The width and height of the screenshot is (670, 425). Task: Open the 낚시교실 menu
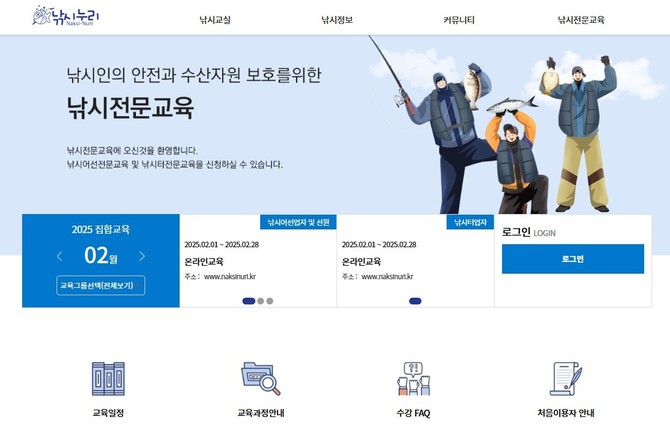pos(215,20)
